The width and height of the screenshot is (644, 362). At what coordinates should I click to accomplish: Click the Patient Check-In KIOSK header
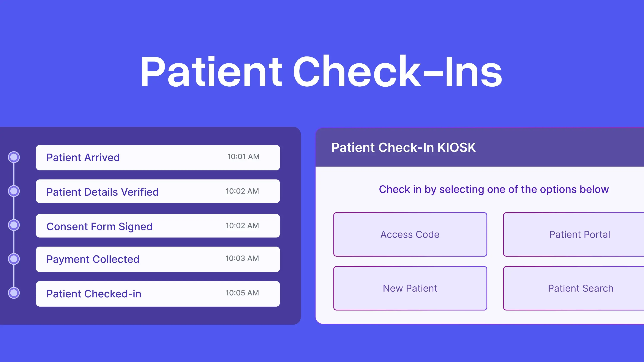pyautogui.click(x=404, y=147)
